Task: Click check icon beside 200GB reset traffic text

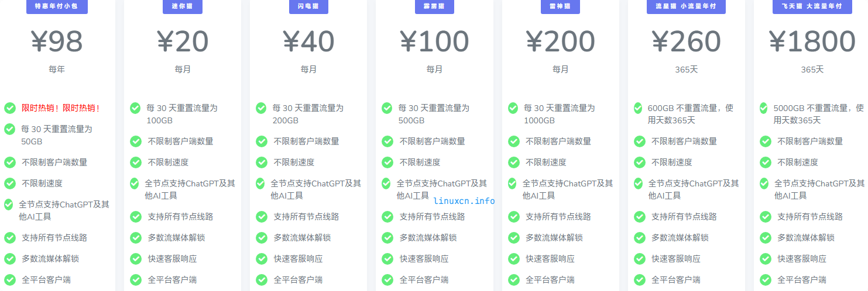Action: pos(261,108)
